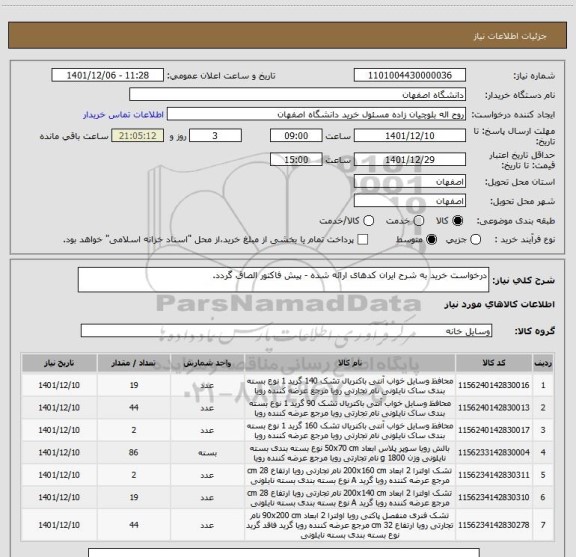Click the delivery province field اصفهان
The image size is (576, 557).
410,182
